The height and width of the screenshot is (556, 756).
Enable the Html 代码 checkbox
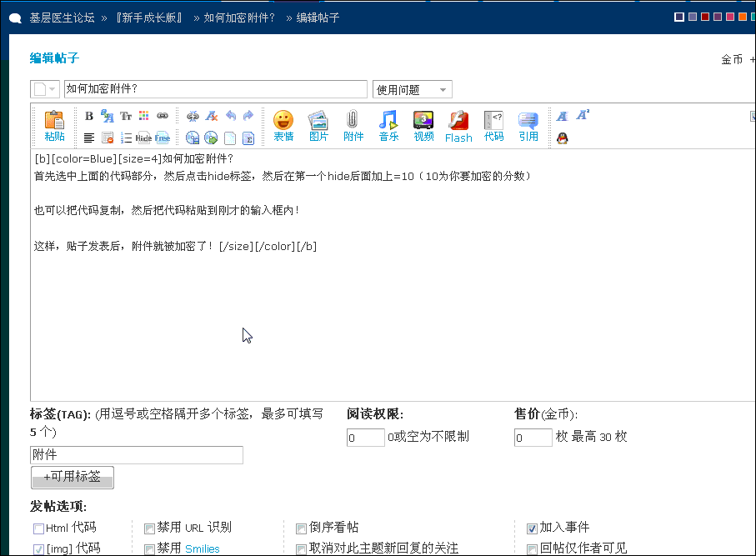point(39,528)
